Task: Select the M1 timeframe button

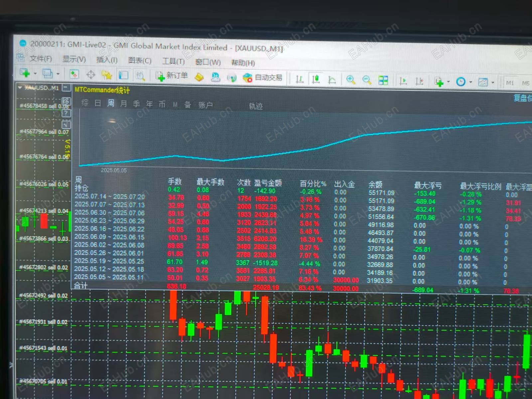Action: (x=510, y=83)
